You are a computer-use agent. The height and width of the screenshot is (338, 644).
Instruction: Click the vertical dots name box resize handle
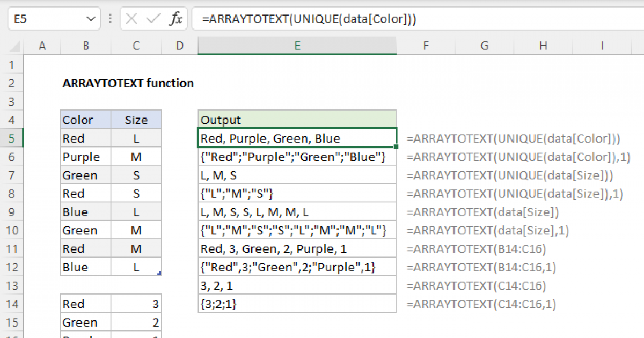pyautogui.click(x=109, y=20)
